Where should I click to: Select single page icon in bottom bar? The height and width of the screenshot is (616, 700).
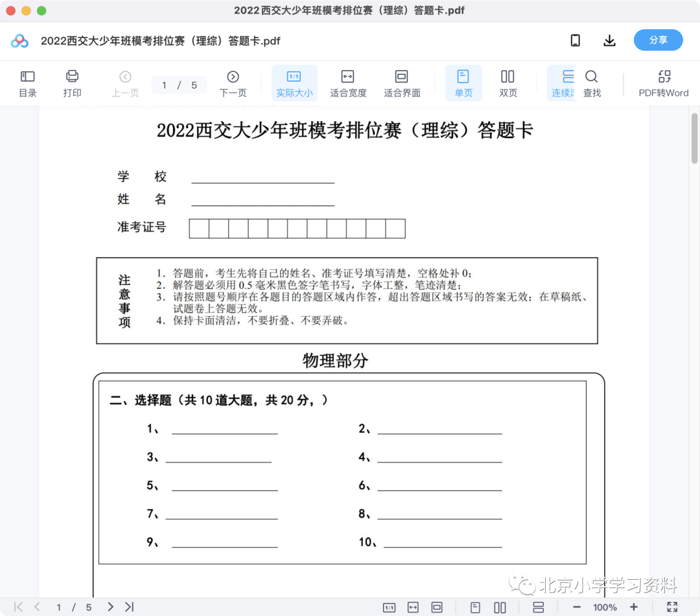476,608
